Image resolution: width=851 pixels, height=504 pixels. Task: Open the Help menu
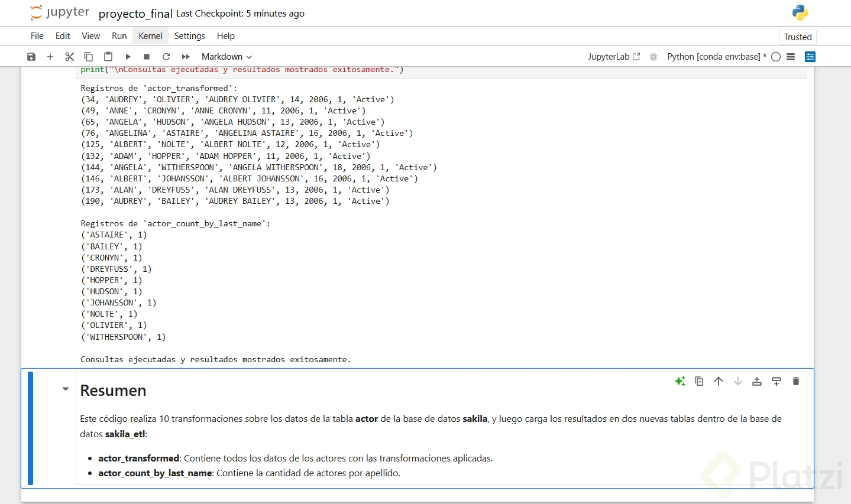(x=226, y=36)
